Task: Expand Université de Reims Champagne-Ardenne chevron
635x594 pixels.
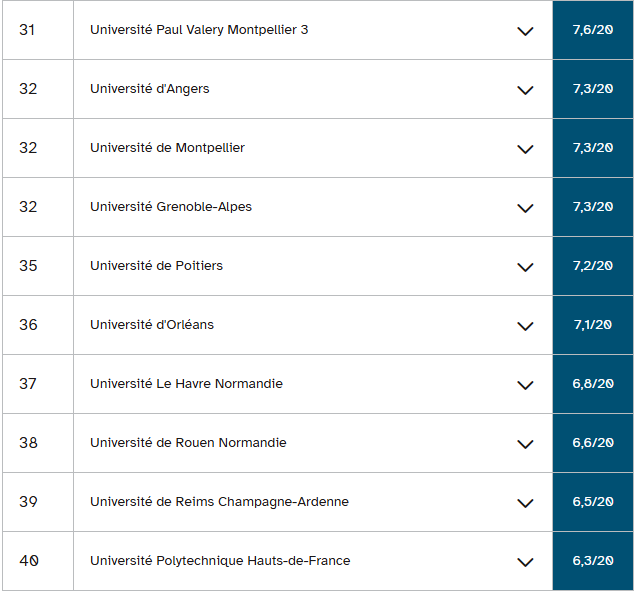Action: [x=525, y=503]
